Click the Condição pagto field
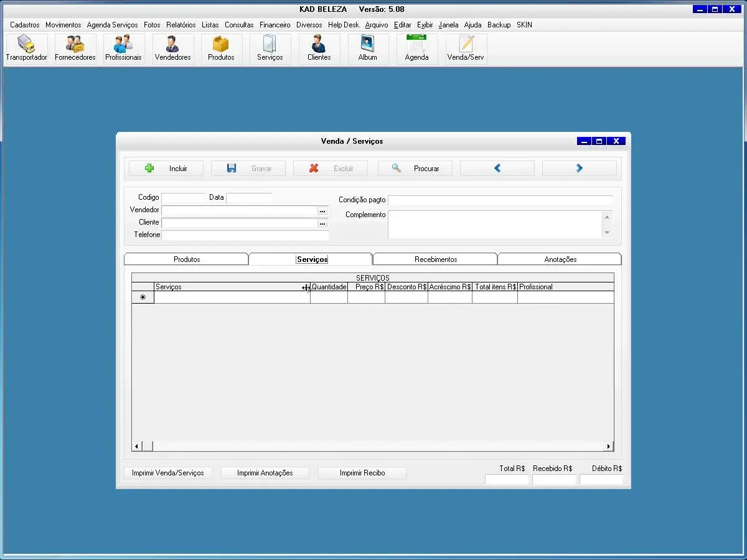 (500, 200)
